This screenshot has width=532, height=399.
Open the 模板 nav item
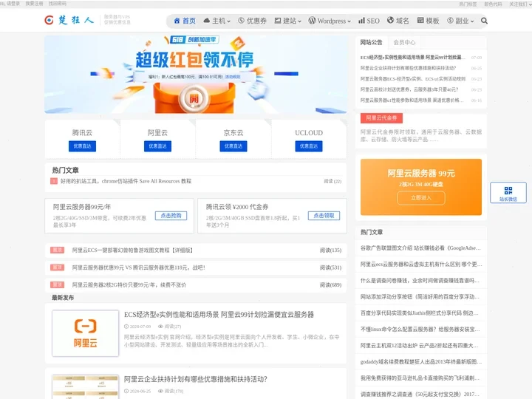pyautogui.click(x=428, y=21)
